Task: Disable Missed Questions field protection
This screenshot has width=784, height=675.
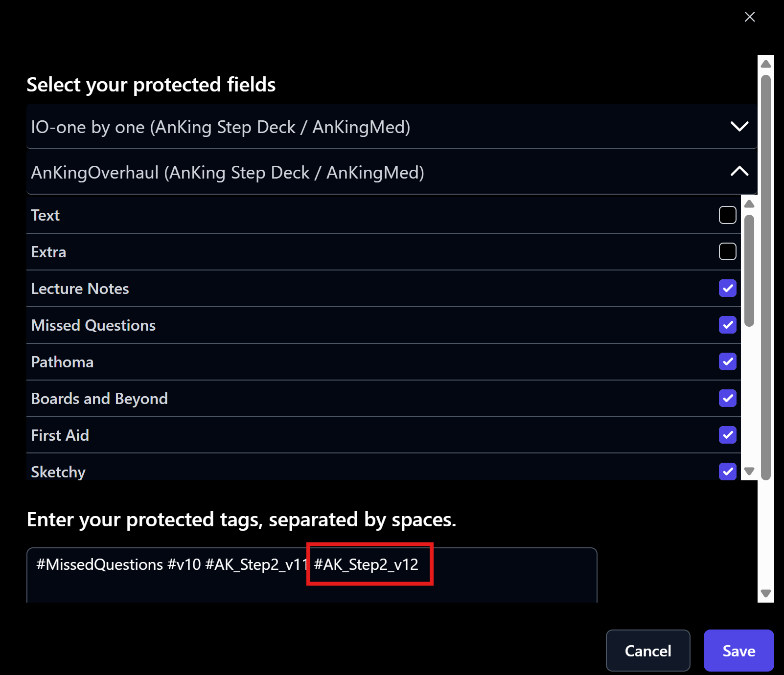Action: click(x=727, y=325)
